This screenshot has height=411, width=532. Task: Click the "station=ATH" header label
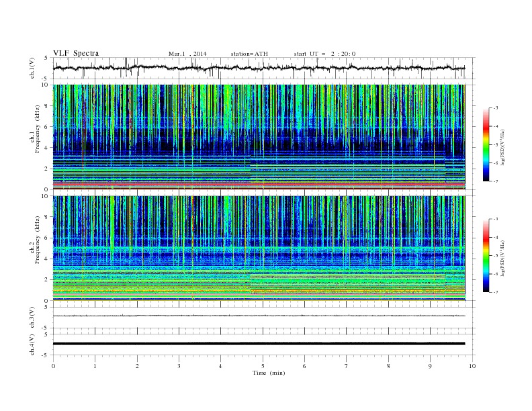(249, 54)
